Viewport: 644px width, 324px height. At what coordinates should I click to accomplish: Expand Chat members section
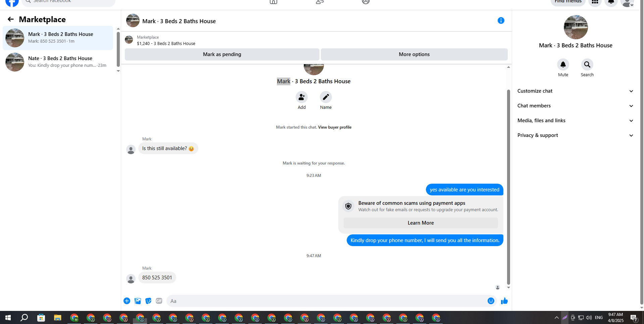[x=575, y=106]
